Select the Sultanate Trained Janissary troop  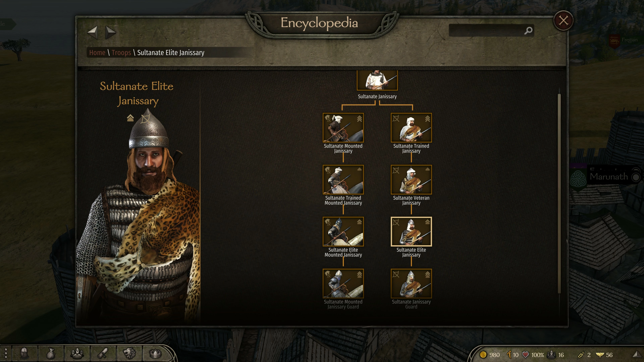pyautogui.click(x=411, y=128)
